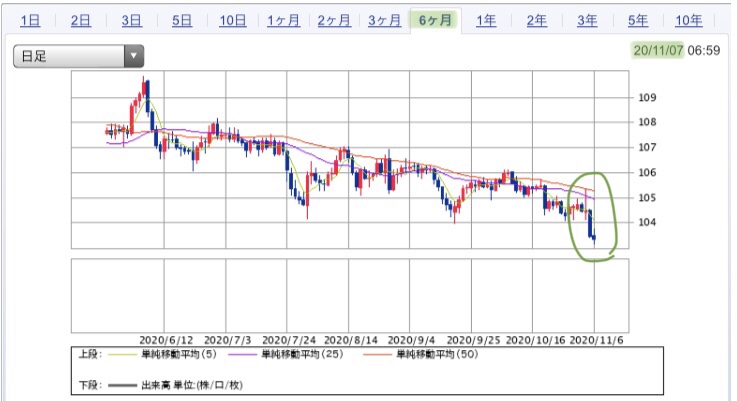This screenshot has width=737, height=401.
Task: Open the 日足 candle interval dropdown
Action: (x=78, y=56)
